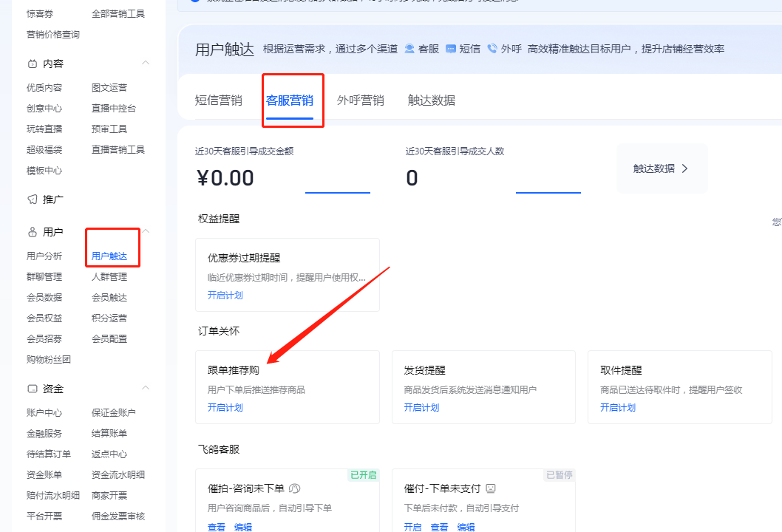Collapse the 用户 sidebar section

(146, 231)
